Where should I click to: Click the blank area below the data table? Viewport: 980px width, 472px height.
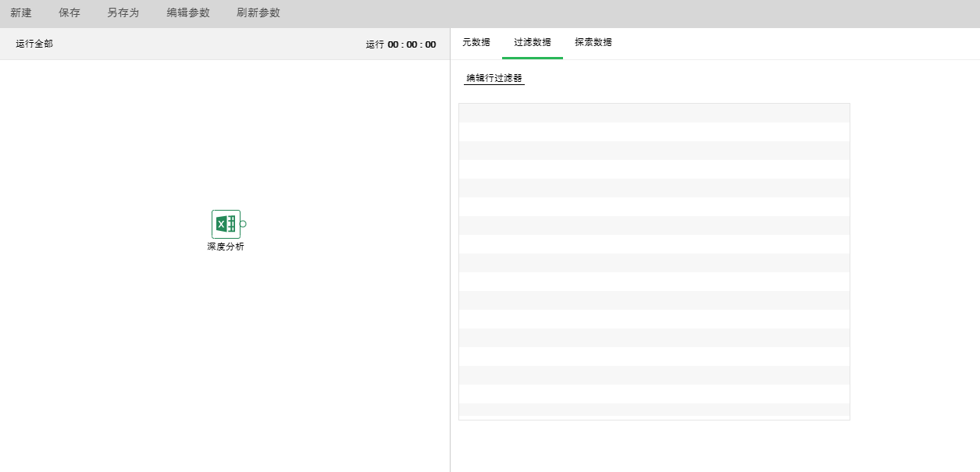coord(654,446)
